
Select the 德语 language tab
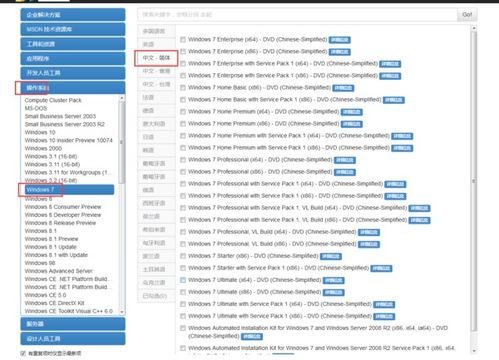(x=156, y=111)
